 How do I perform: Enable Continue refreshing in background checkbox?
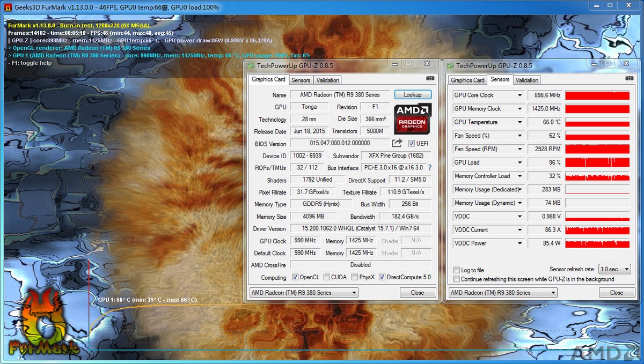point(457,279)
